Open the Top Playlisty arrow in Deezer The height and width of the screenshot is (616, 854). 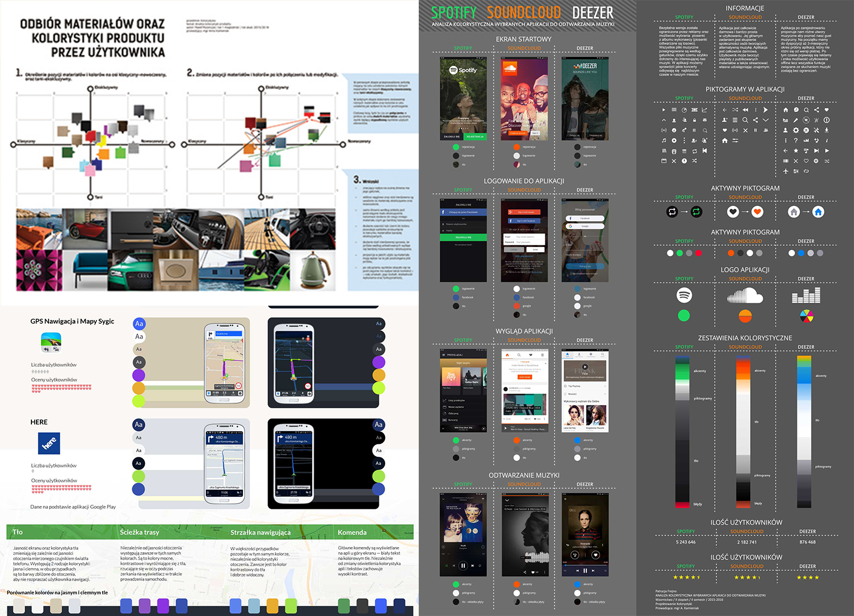point(604,386)
